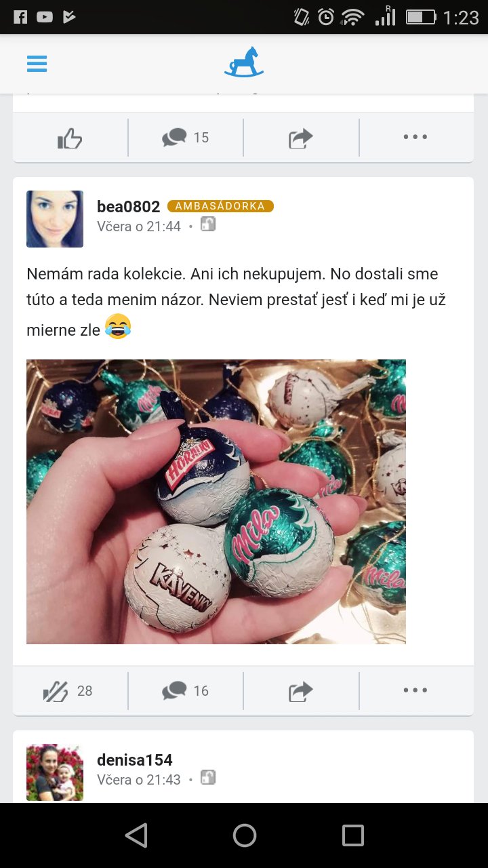Share bea0802's post

coord(301,692)
